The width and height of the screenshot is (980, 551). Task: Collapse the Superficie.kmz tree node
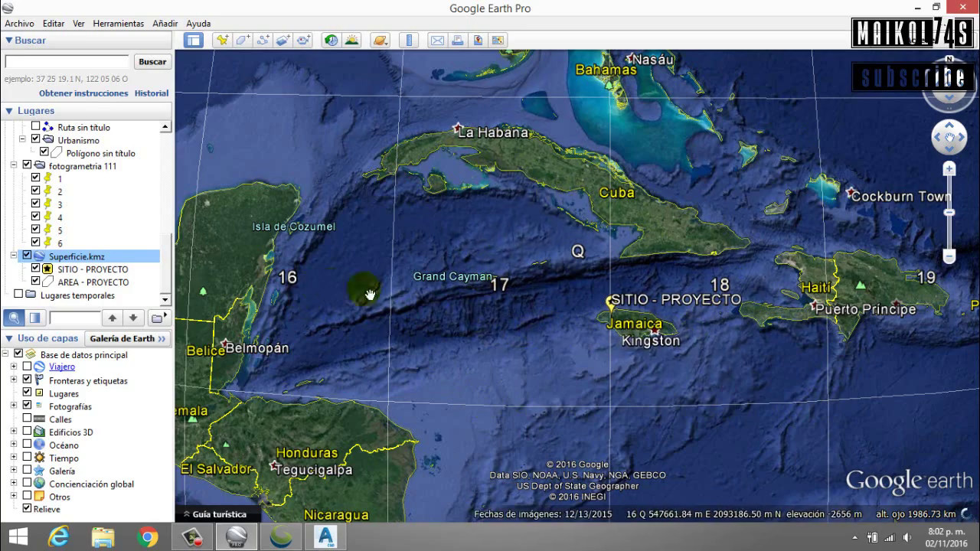pos(14,256)
